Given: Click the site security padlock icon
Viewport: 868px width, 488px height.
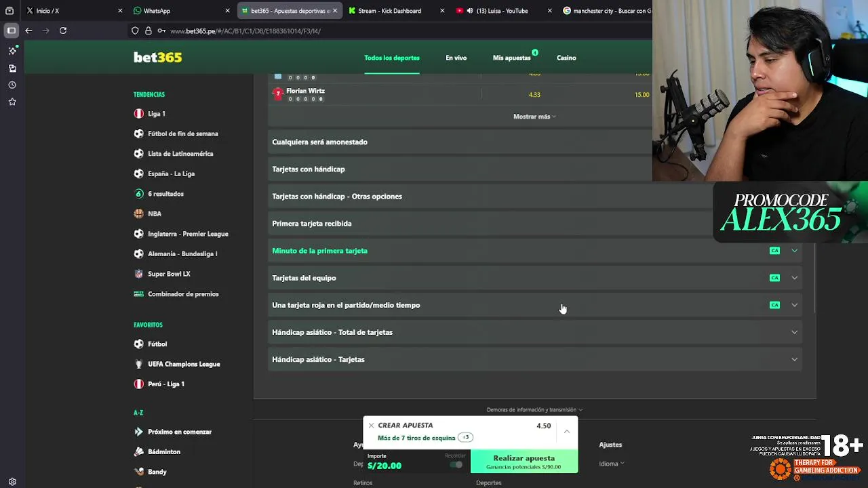Looking at the screenshot, I should [x=148, y=30].
